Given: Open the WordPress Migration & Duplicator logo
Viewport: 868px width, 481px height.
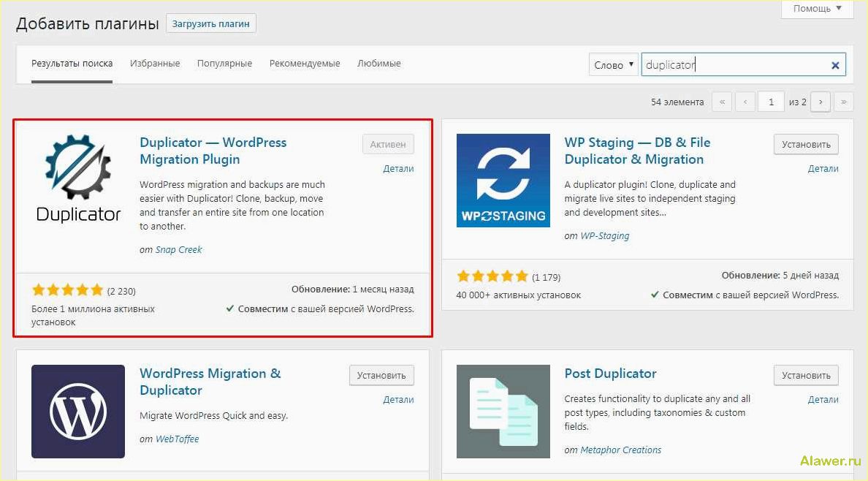Looking at the screenshot, I should 78,411.
